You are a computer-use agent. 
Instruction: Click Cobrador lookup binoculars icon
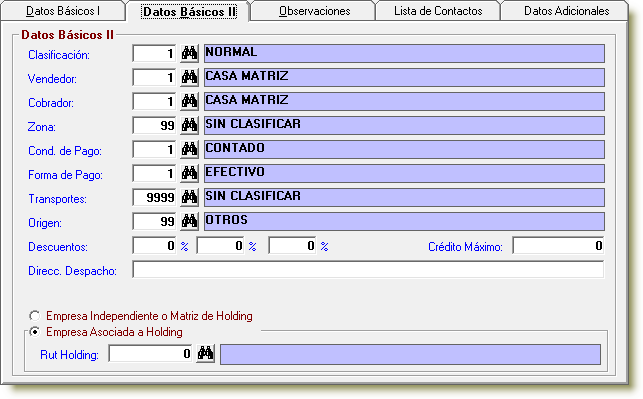pos(189,101)
